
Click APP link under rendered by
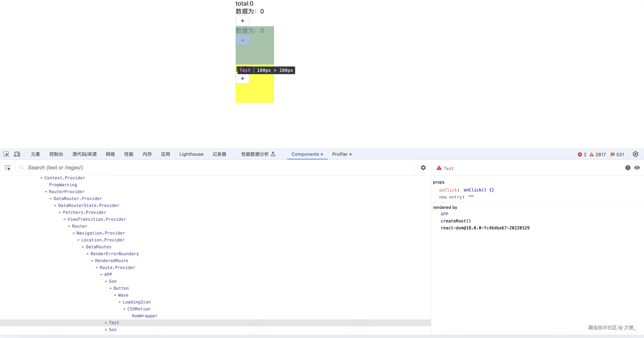click(x=444, y=214)
